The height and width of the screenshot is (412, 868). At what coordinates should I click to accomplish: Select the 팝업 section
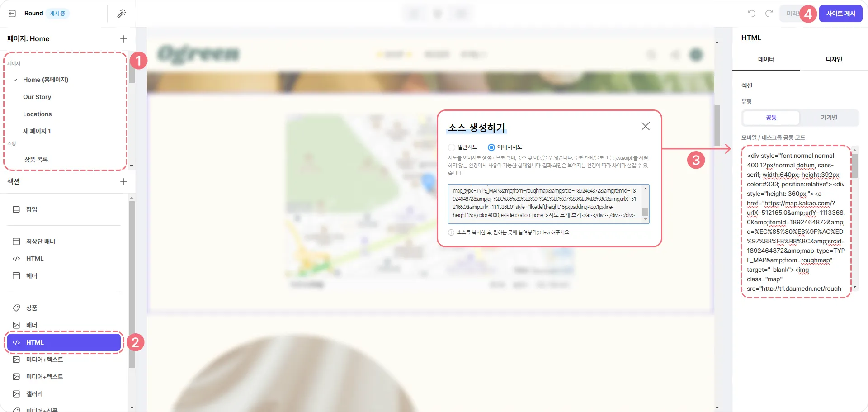click(64, 209)
